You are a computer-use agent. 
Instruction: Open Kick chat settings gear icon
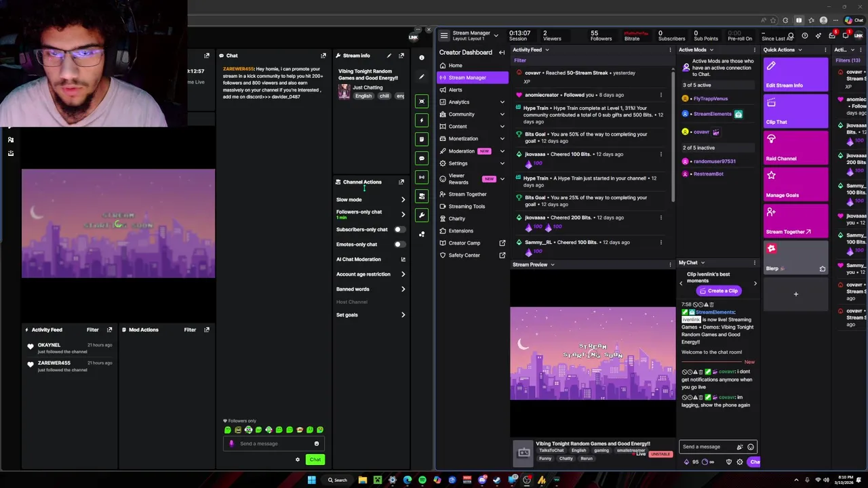coord(297,460)
